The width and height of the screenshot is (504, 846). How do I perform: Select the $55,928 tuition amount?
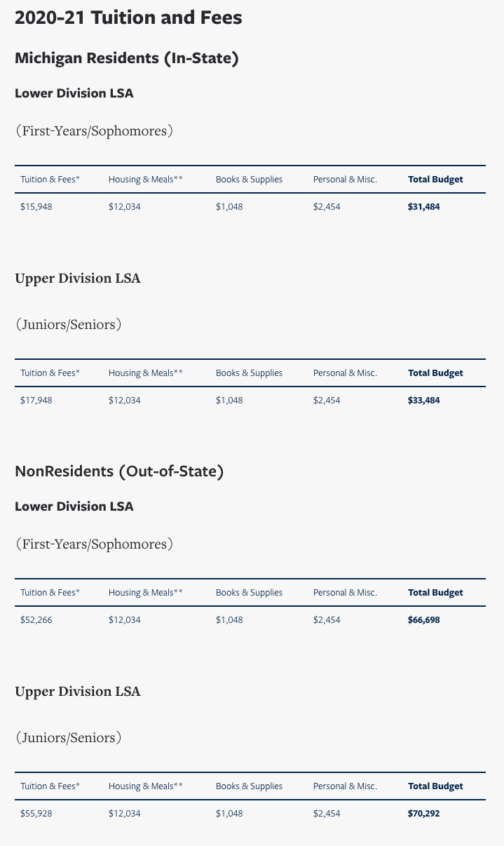[x=36, y=814]
